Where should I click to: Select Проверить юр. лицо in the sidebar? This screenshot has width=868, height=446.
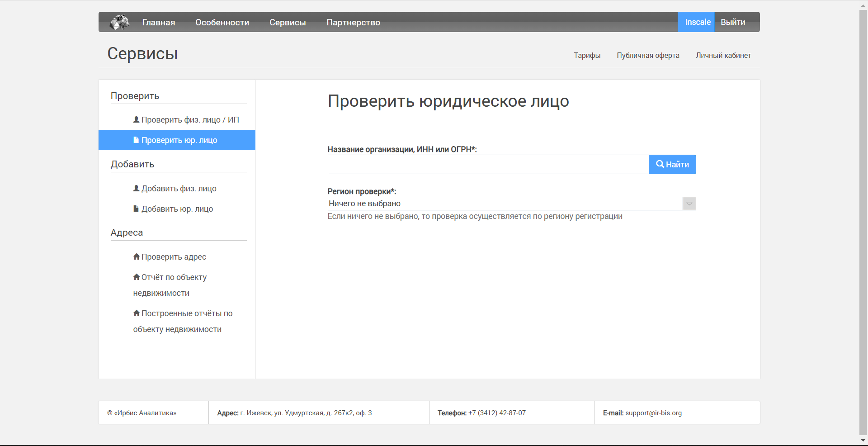coord(177,140)
